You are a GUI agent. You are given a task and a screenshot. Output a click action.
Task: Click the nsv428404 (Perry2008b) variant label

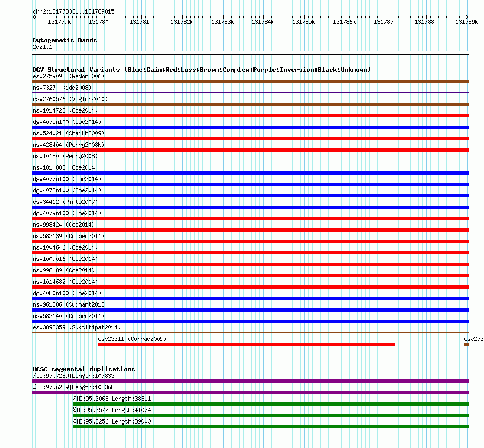click(x=69, y=145)
